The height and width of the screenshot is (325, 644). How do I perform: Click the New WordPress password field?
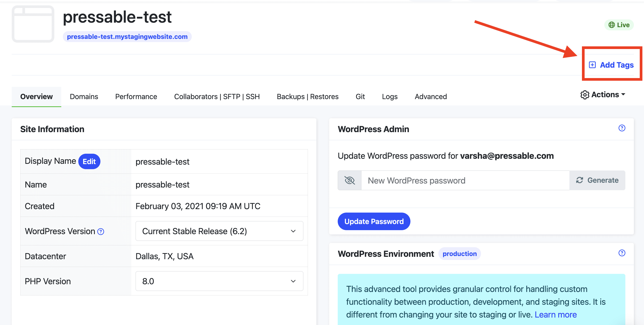coord(453,180)
